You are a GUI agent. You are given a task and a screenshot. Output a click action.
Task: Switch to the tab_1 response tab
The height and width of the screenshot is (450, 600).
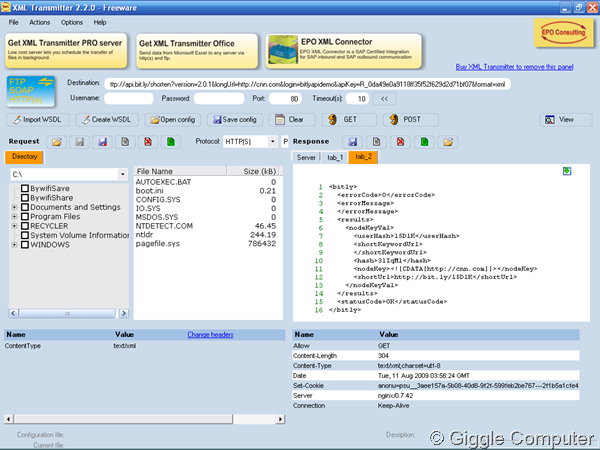point(335,157)
